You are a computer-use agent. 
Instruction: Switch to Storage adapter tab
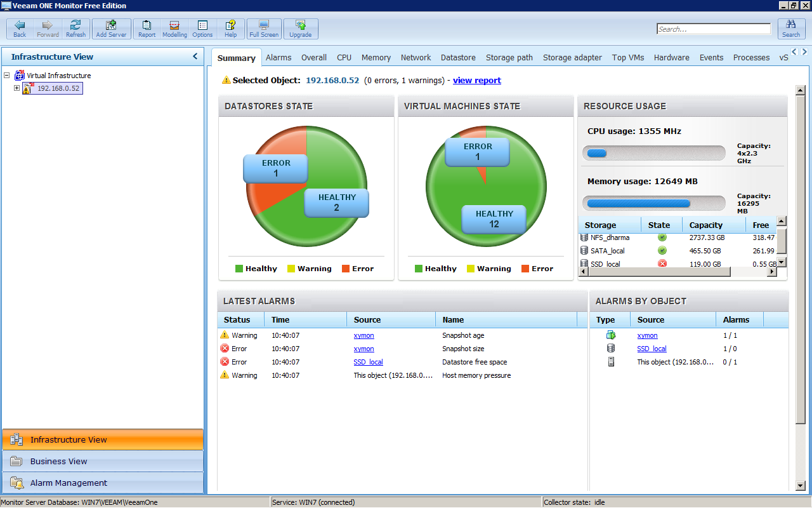pyautogui.click(x=572, y=58)
